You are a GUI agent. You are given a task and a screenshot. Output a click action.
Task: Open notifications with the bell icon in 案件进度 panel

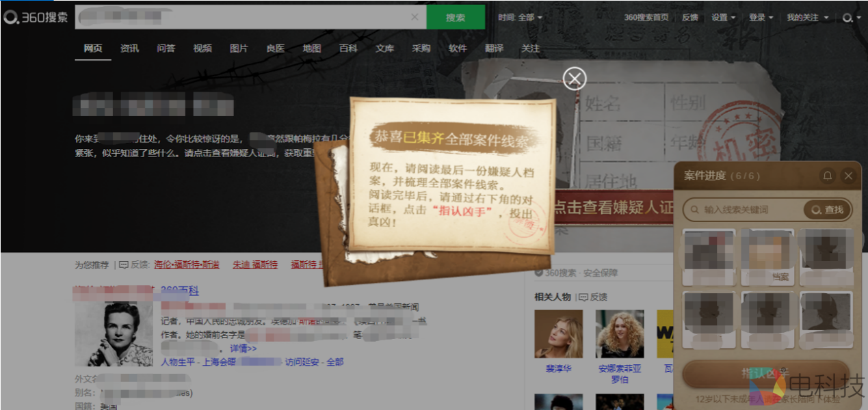[x=828, y=176]
